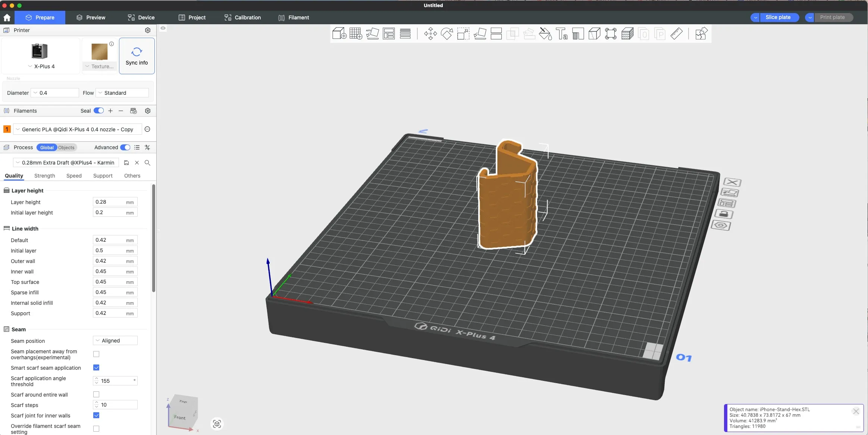Click the Add object cube icon
Image resolution: width=868 pixels, height=435 pixels.
[339, 34]
